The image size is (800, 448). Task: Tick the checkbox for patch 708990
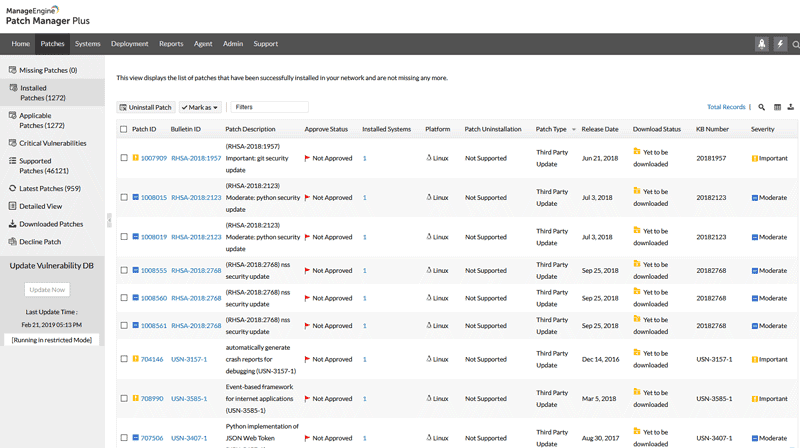tap(124, 399)
